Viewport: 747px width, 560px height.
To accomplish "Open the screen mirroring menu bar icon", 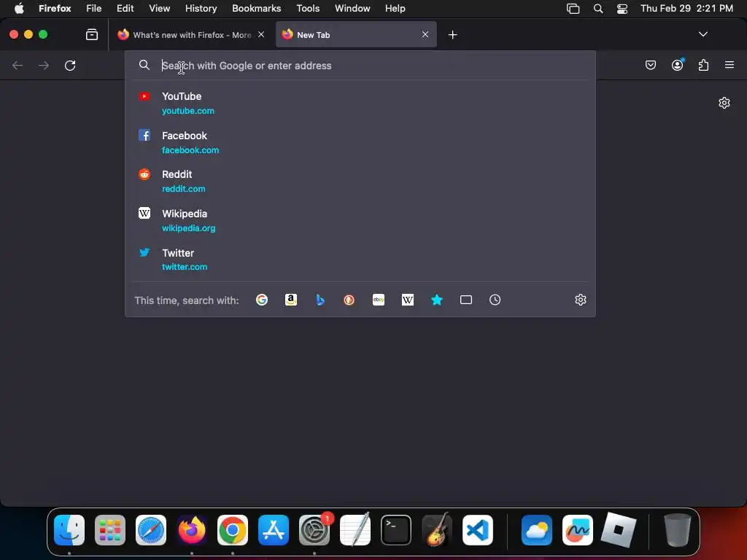I will point(573,9).
